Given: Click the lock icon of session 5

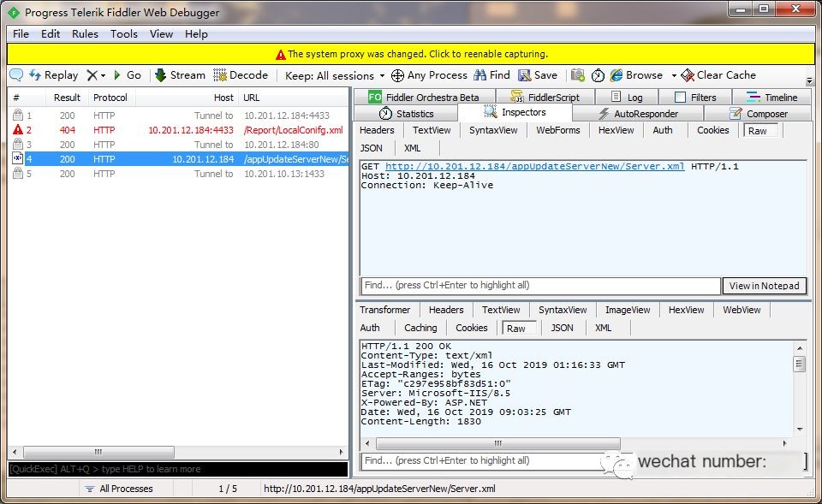Looking at the screenshot, I should point(18,174).
